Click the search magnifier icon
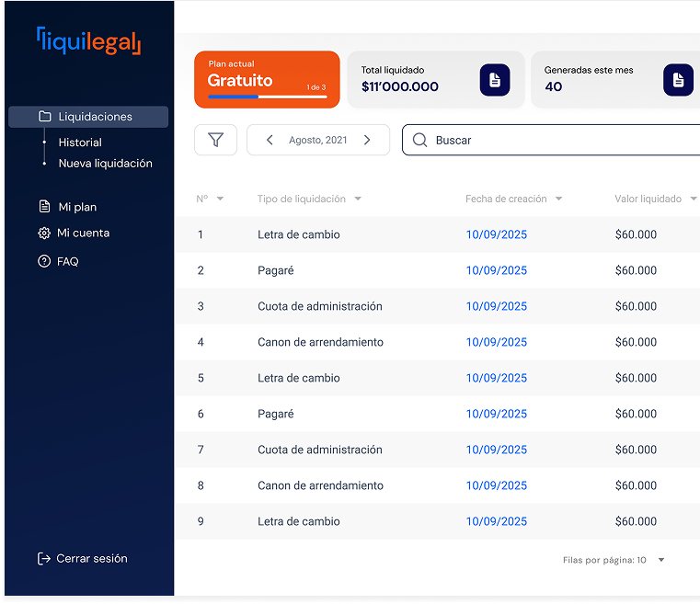 (419, 140)
